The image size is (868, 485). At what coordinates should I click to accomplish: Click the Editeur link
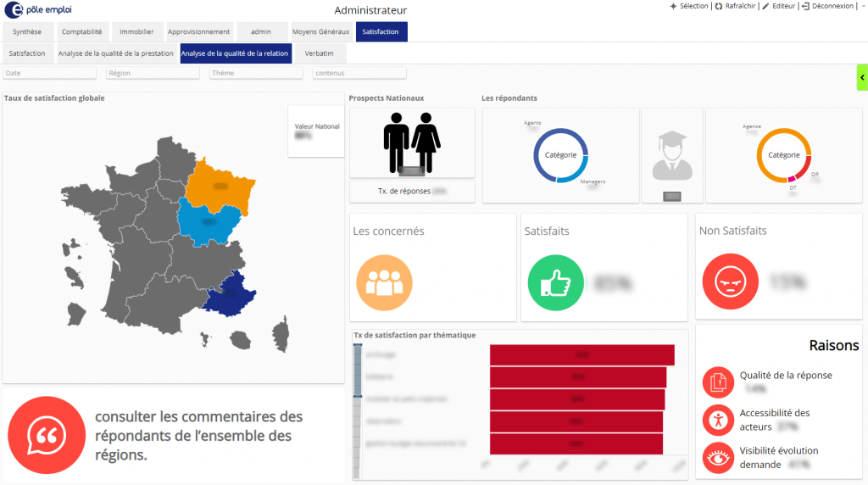pos(784,6)
